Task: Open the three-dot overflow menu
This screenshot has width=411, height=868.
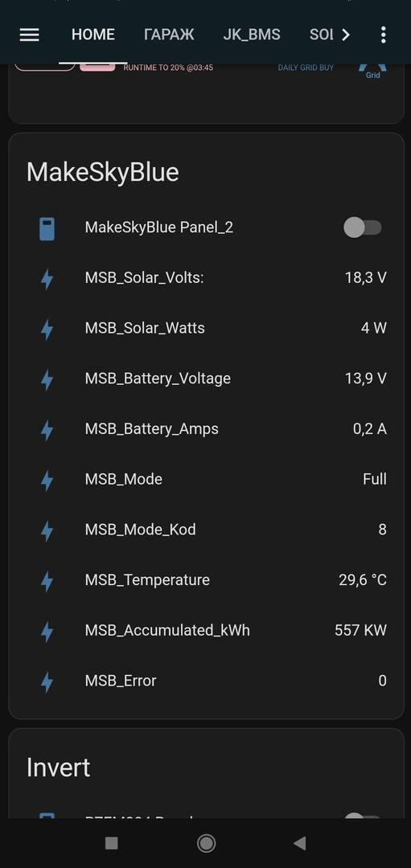Action: click(x=383, y=35)
